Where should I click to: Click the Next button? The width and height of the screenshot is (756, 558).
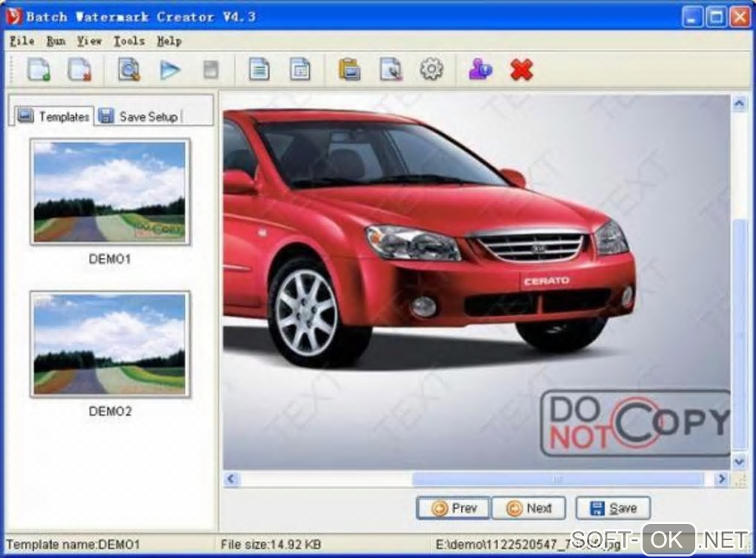528,508
